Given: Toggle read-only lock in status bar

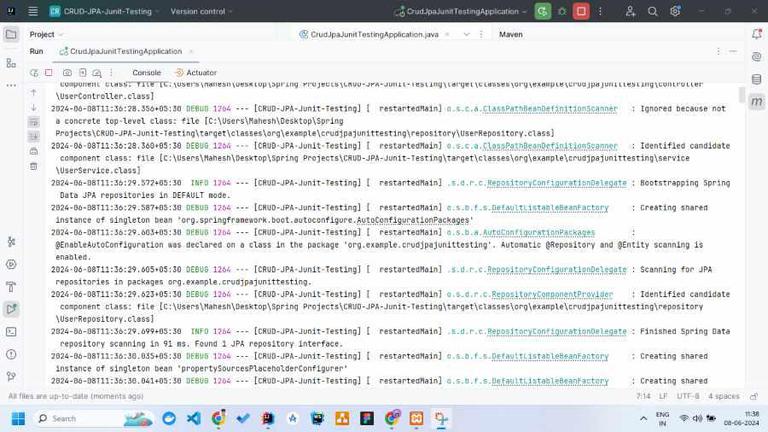Looking at the screenshot, I should tap(754, 396).
